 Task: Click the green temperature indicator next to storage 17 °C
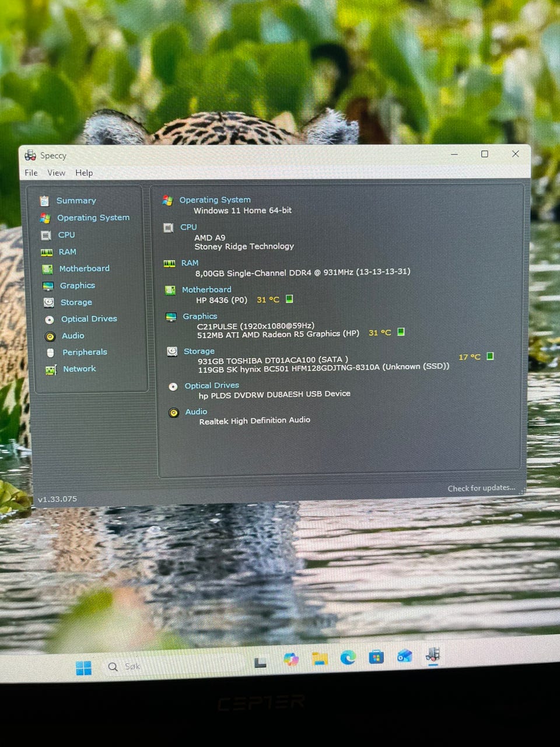tap(490, 356)
